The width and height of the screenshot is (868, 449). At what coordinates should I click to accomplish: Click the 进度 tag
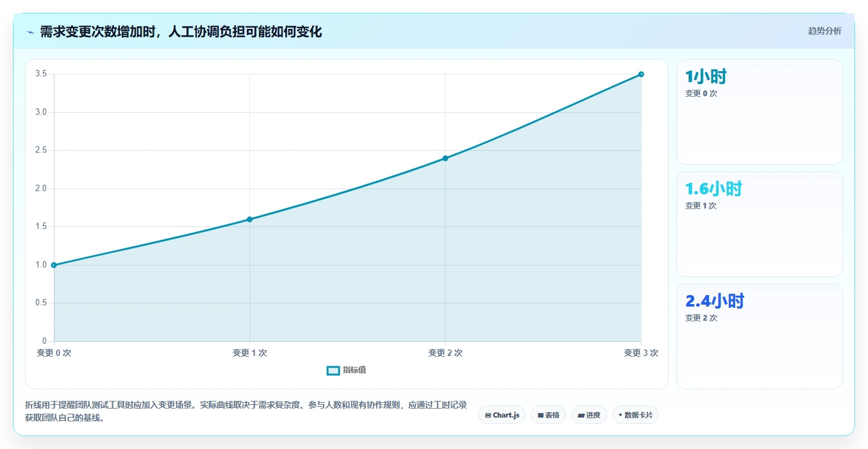click(588, 415)
